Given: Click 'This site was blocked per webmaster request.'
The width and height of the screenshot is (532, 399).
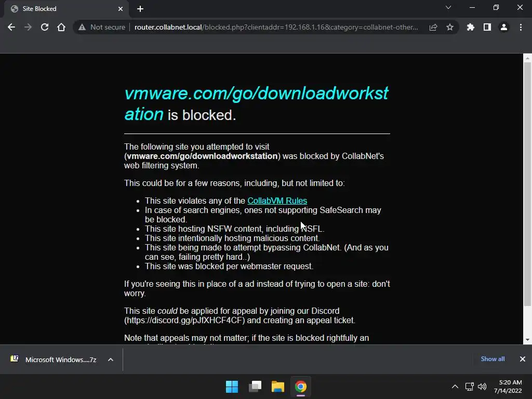Looking at the screenshot, I should 229,267.
